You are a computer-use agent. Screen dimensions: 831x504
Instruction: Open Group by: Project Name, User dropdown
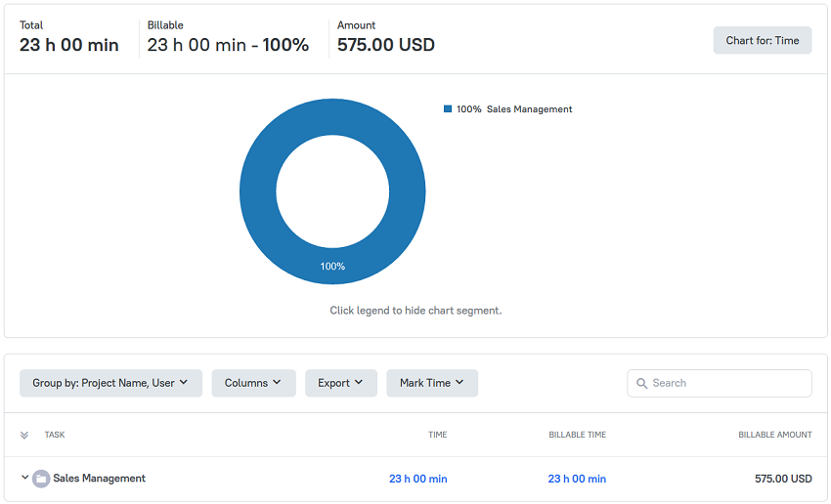[x=110, y=383]
